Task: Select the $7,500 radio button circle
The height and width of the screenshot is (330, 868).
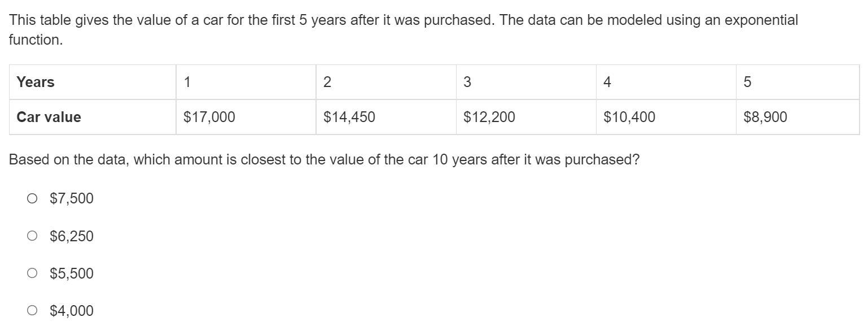Action: click(x=32, y=198)
